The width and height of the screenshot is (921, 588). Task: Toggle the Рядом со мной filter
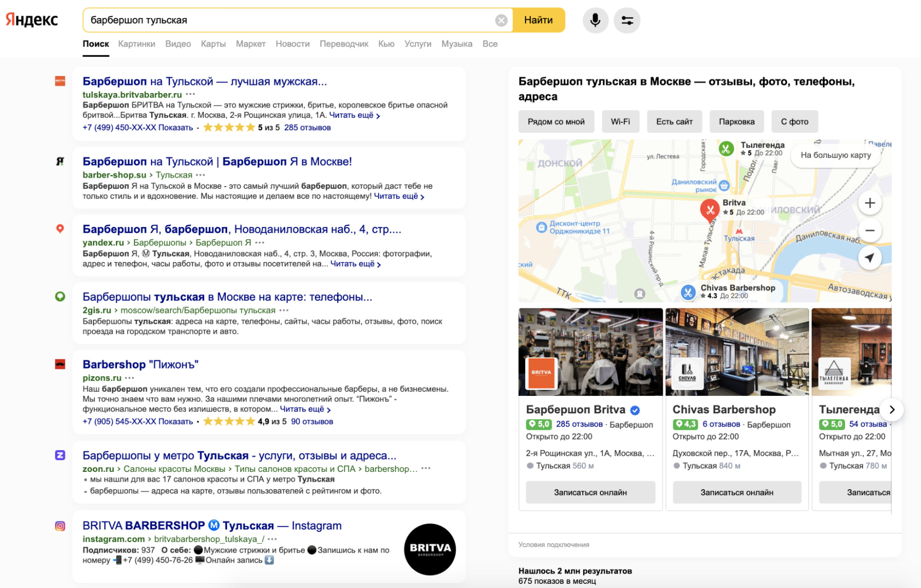(556, 122)
